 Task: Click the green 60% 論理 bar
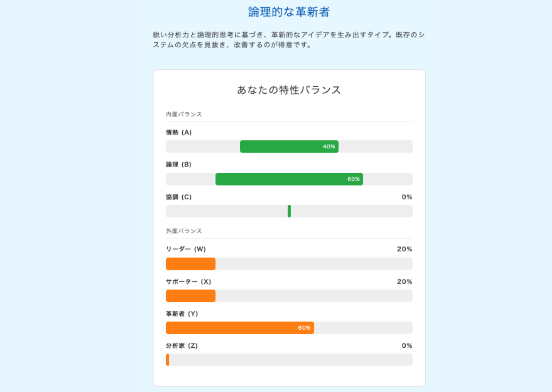point(289,179)
